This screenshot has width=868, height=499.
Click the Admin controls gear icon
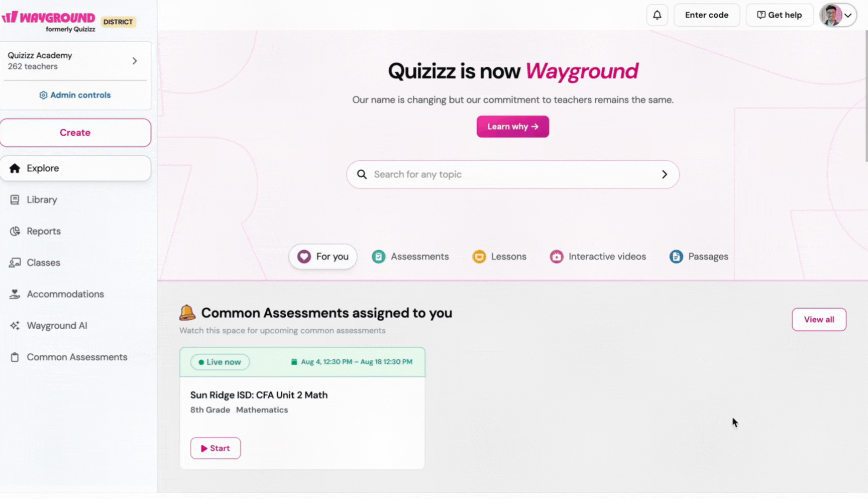click(43, 95)
